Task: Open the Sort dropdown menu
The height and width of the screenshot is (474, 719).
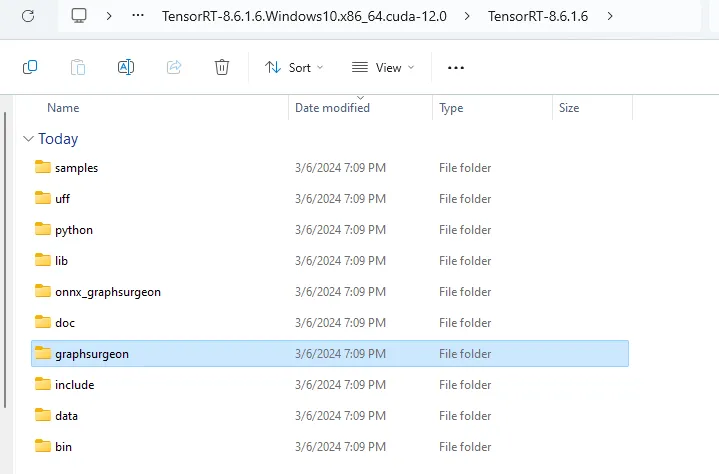Action: pos(294,68)
